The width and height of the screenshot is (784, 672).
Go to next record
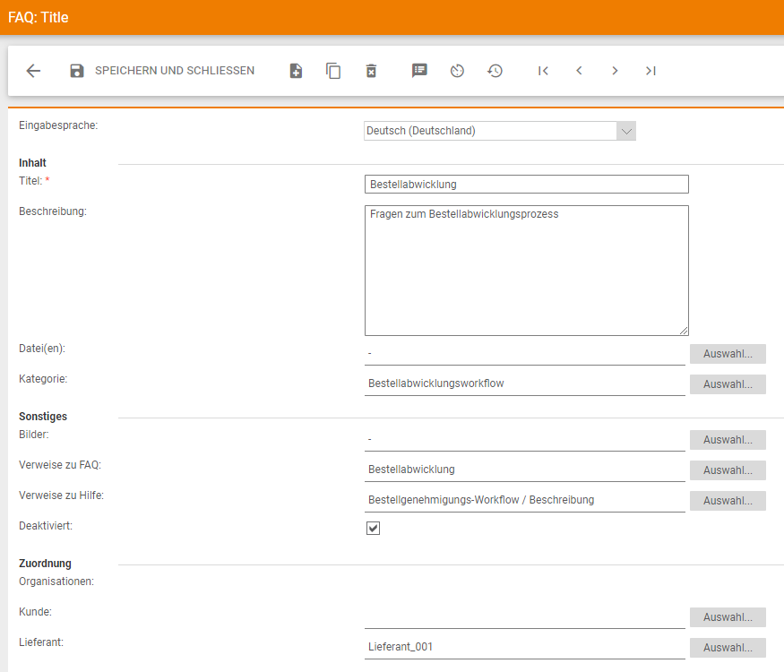pyautogui.click(x=615, y=71)
